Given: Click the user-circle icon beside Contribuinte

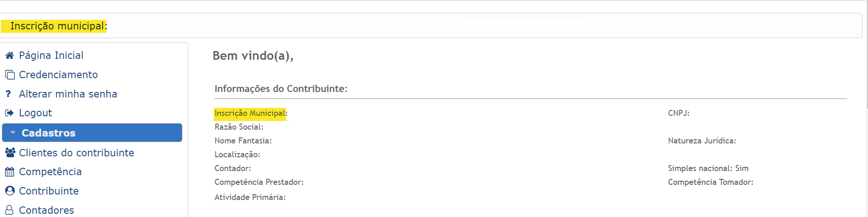Looking at the screenshot, I should [x=10, y=191].
